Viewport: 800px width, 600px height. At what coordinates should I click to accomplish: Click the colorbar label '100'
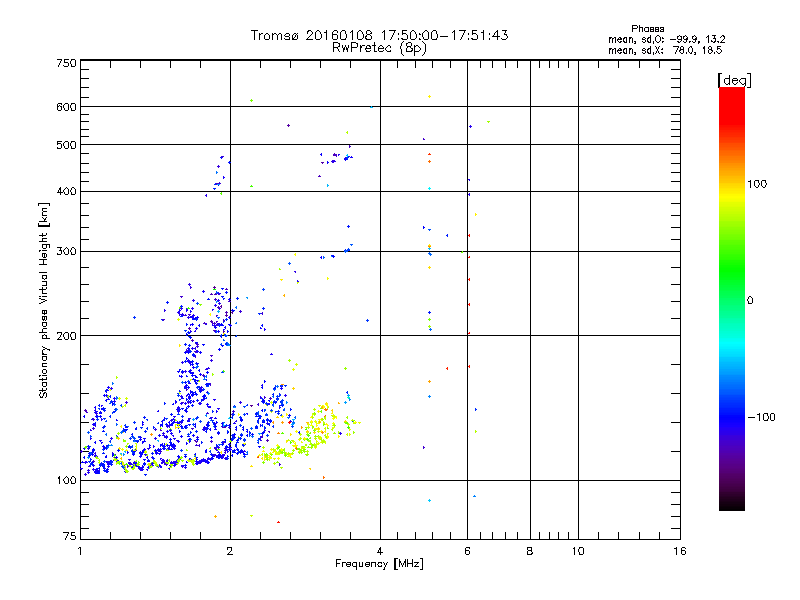757,184
